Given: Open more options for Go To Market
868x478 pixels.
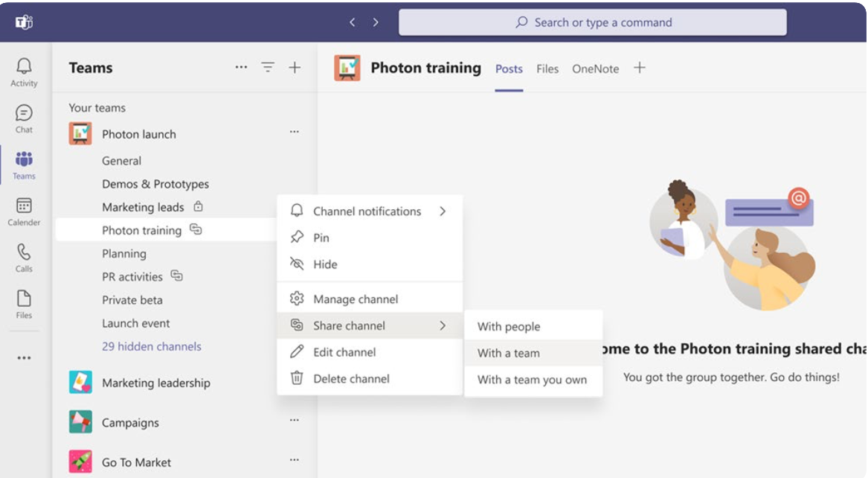Looking at the screenshot, I should click(295, 460).
